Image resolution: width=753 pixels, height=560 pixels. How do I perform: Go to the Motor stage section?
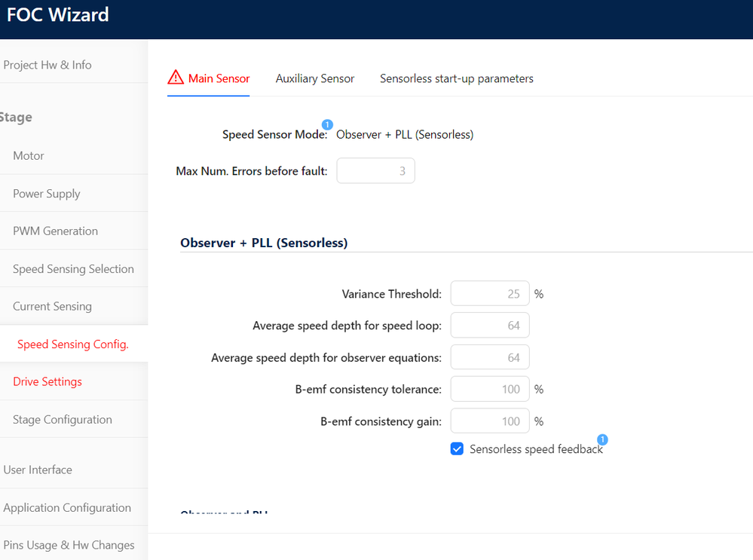29,155
